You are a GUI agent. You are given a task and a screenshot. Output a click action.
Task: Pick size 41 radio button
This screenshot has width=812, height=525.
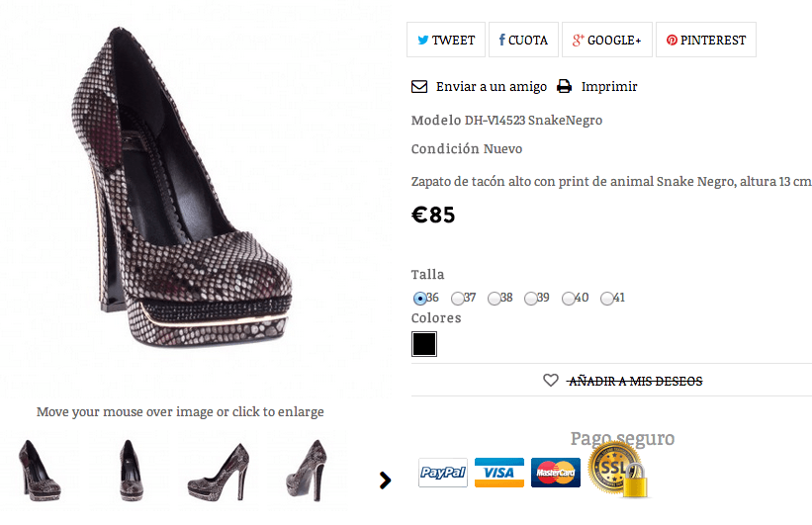pyautogui.click(x=607, y=299)
